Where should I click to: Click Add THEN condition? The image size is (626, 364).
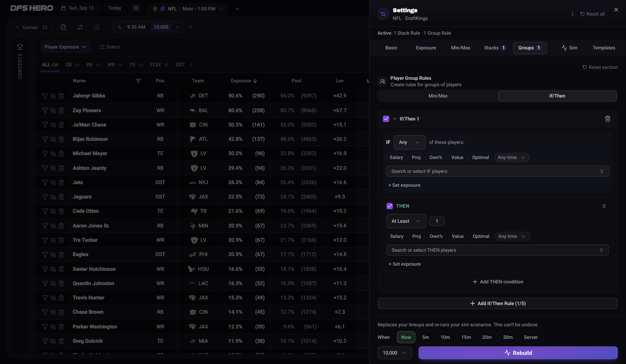pos(498,282)
